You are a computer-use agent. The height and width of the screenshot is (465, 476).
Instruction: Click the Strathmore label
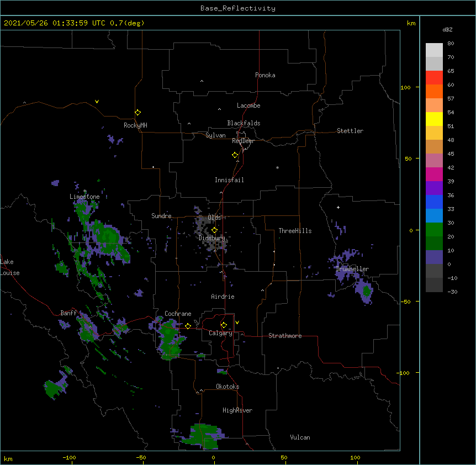(x=285, y=336)
